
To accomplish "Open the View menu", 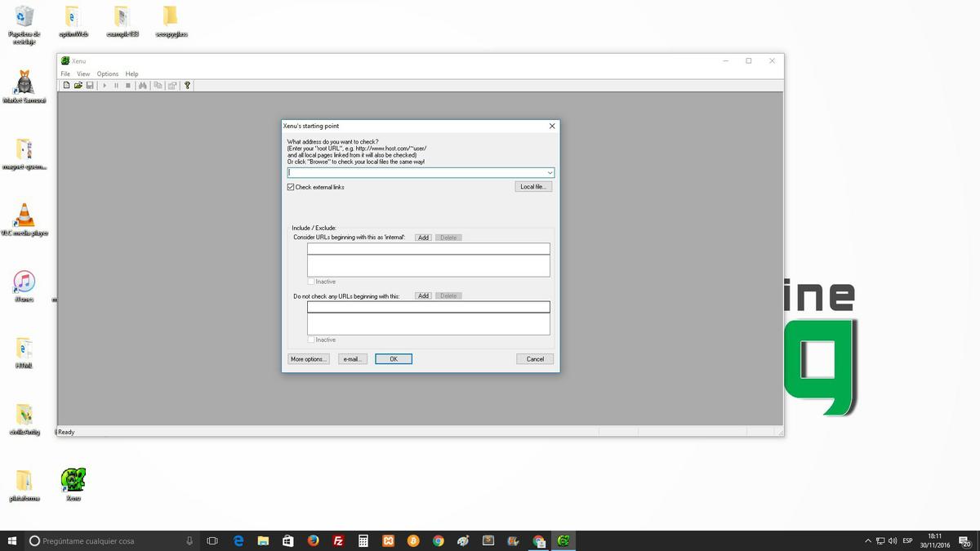I will (x=83, y=73).
